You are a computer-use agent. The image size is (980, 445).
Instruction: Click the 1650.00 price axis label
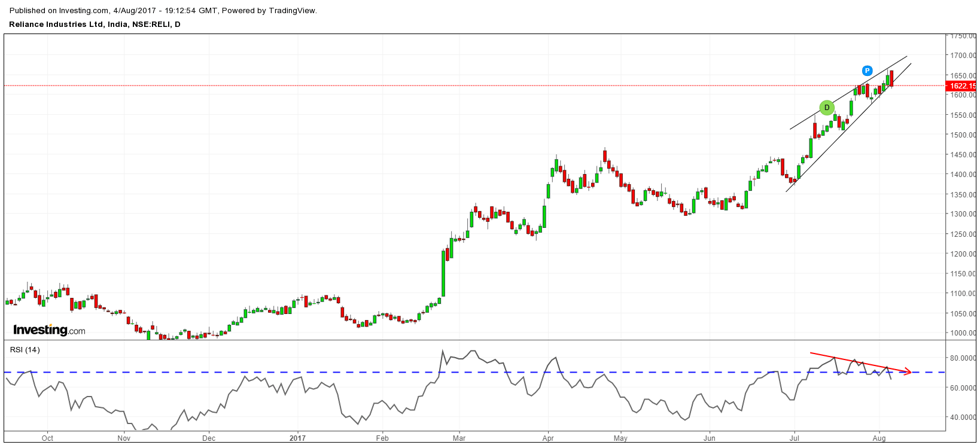pyautogui.click(x=963, y=76)
